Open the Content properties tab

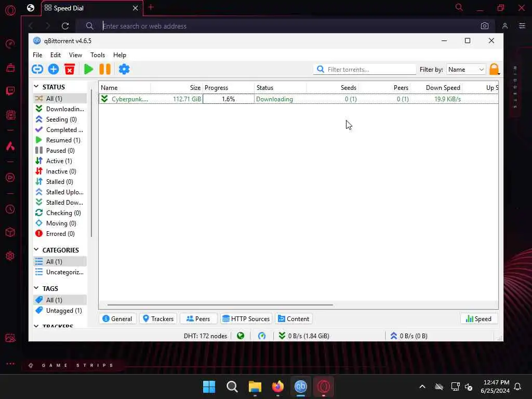(x=294, y=318)
